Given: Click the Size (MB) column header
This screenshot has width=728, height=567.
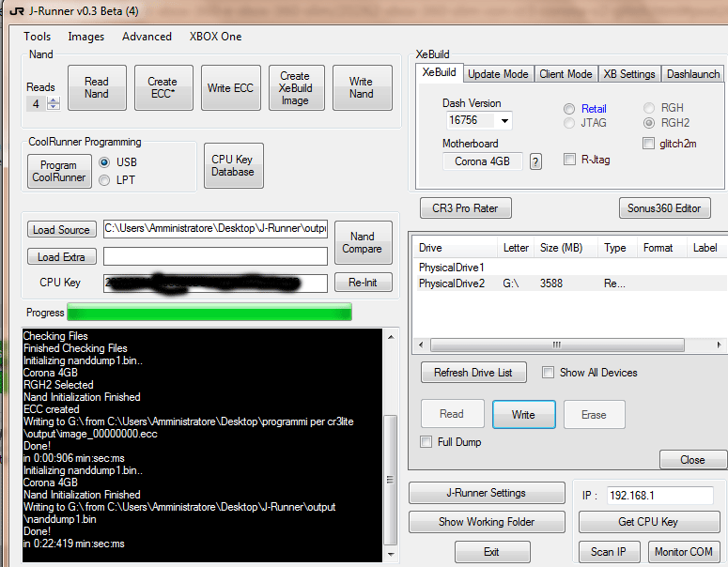Looking at the screenshot, I should coord(565,248).
